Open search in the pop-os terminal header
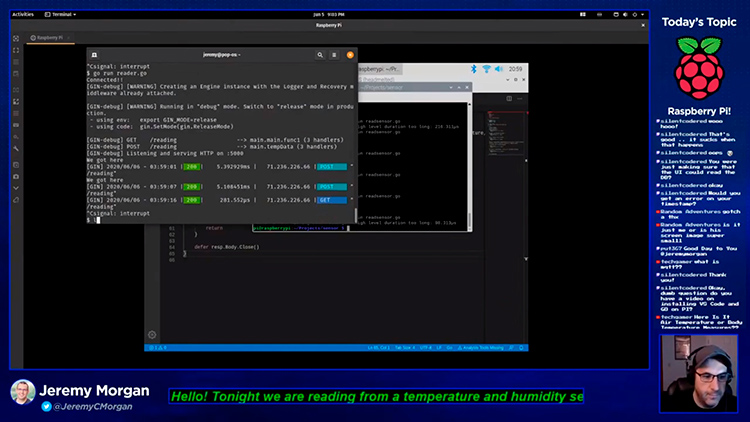This screenshot has height=422, width=750. click(x=320, y=55)
